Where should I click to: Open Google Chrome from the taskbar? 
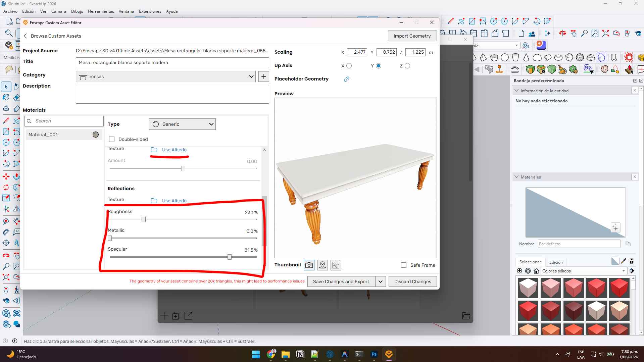[271, 354]
